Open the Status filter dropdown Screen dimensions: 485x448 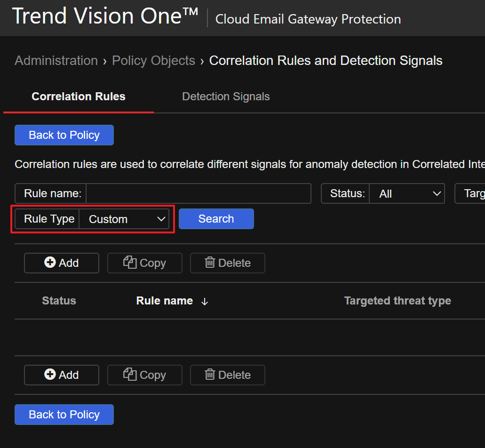pos(406,193)
